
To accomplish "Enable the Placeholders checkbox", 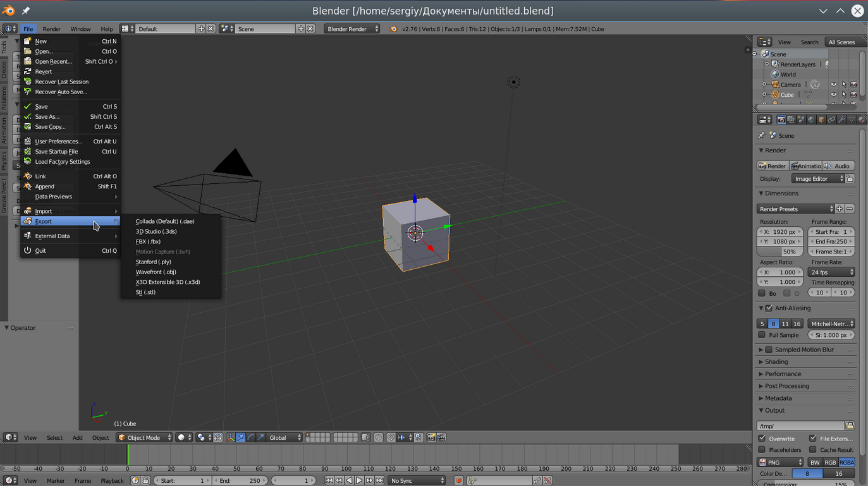I will click(762, 450).
